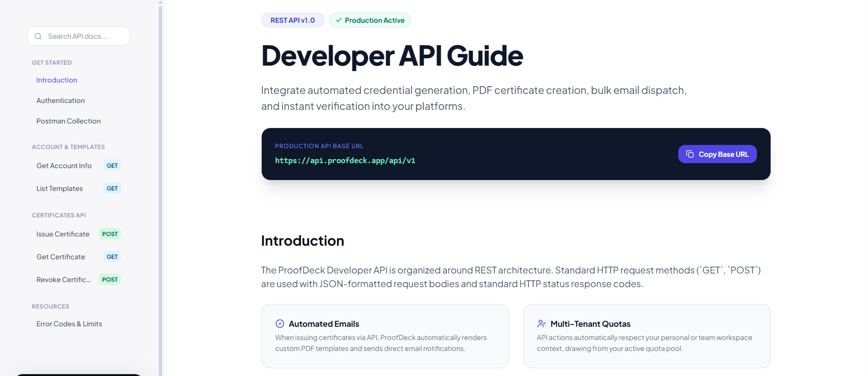Click the PRODUCTION API BASE URL label
Screen dimensions: 868x376
[319, 146]
